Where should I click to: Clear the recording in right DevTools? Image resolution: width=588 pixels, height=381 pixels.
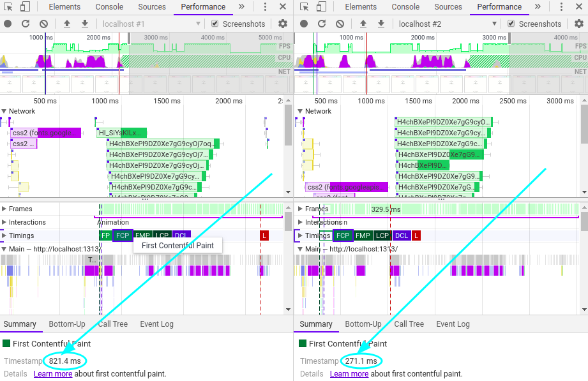(x=340, y=24)
